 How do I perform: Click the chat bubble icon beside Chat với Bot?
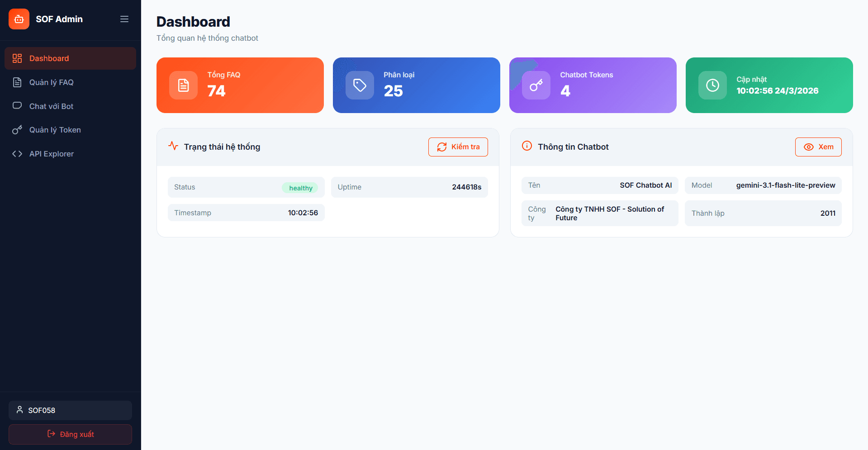pos(17,106)
